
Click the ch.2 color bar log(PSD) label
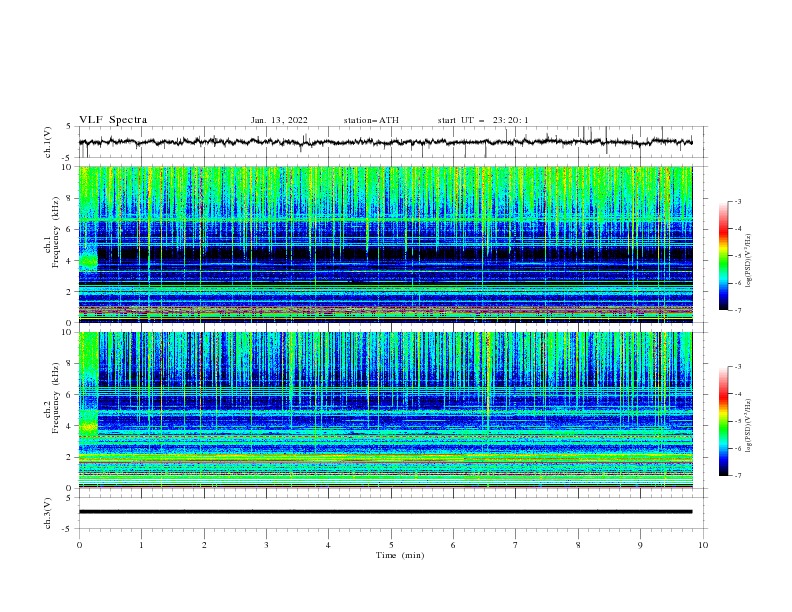click(x=749, y=426)
